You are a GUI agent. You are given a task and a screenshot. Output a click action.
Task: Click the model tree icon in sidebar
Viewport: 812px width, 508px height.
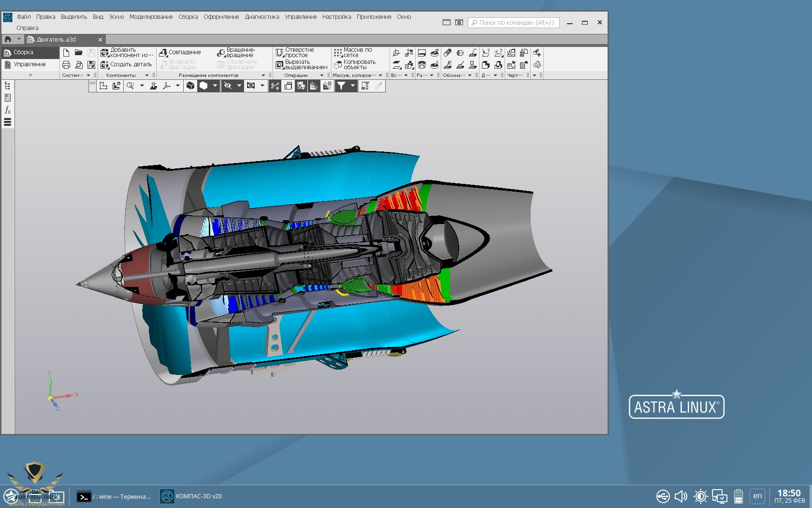click(8, 86)
